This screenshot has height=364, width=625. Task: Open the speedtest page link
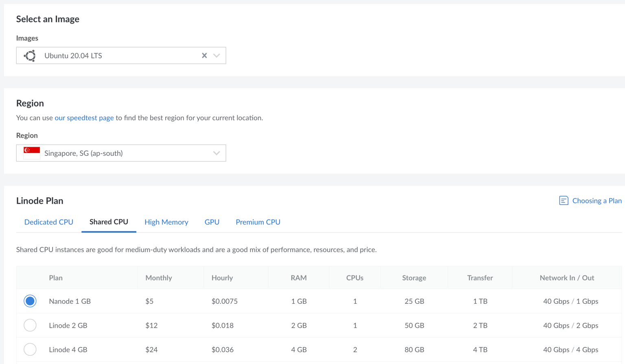click(84, 118)
